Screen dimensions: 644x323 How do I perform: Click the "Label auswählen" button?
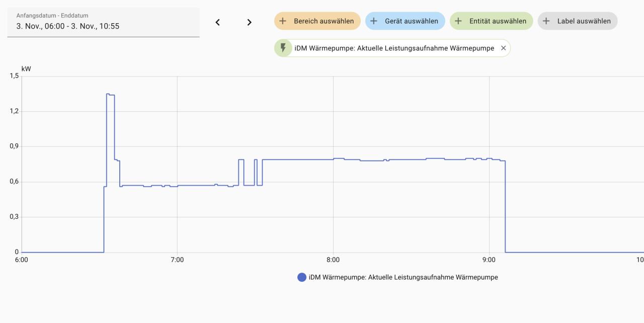[577, 21]
